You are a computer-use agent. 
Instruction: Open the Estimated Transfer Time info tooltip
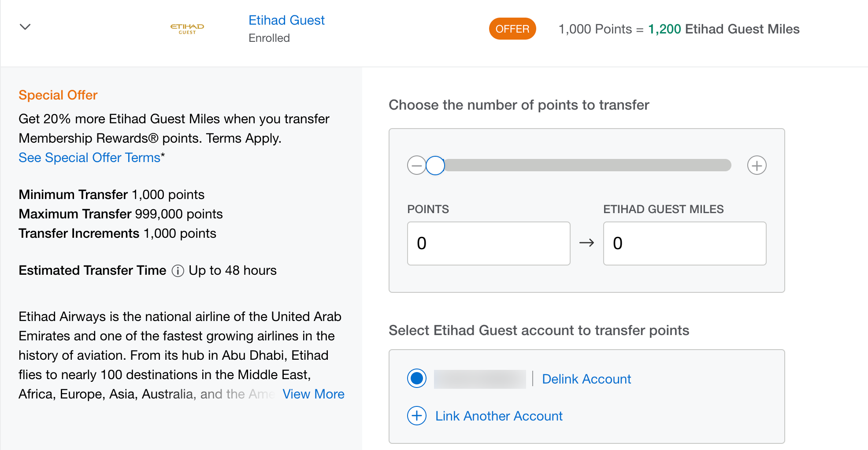(177, 271)
